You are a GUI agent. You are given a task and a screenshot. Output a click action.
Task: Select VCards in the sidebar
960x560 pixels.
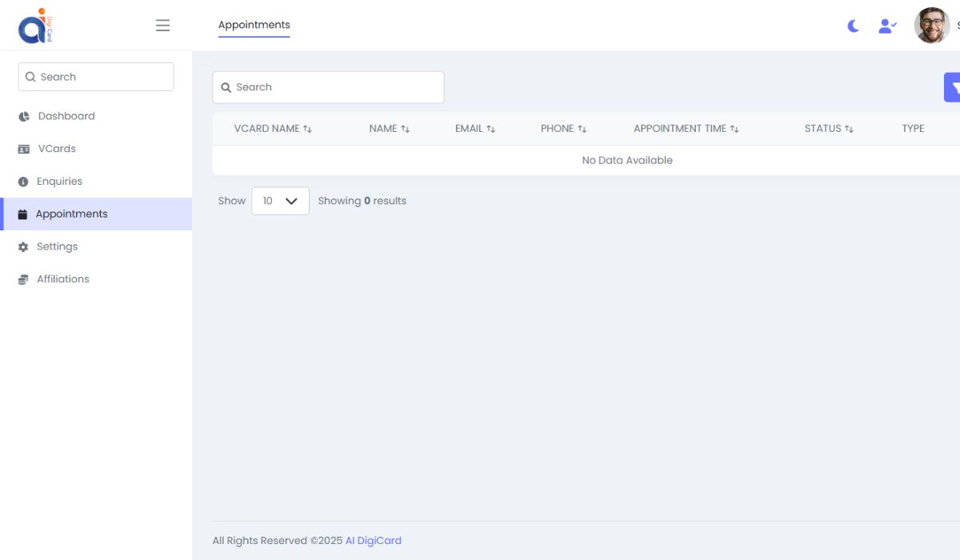[56, 148]
